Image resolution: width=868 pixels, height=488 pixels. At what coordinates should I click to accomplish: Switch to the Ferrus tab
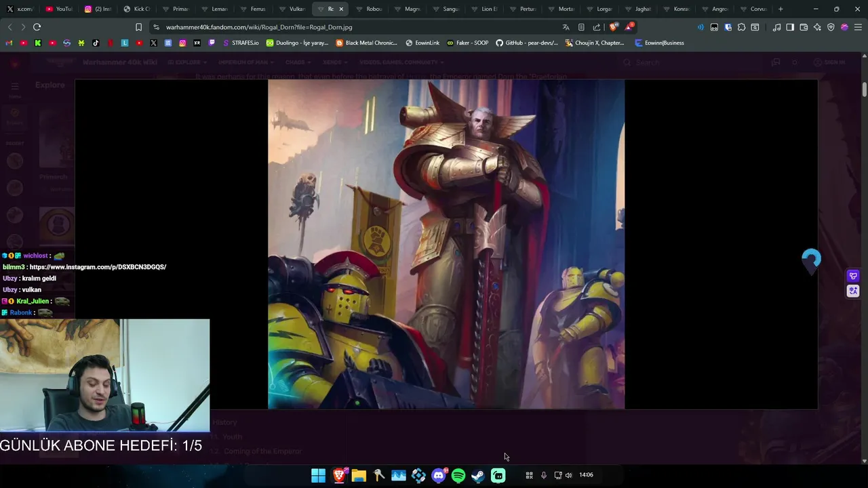[253, 9]
